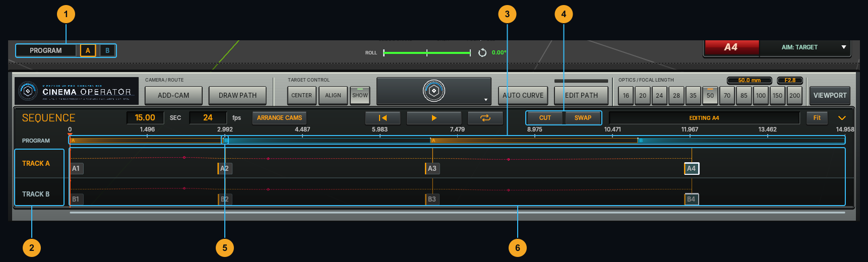868x262 pixels.
Task: Collapse sequence panel with chevron
Action: pos(842,118)
